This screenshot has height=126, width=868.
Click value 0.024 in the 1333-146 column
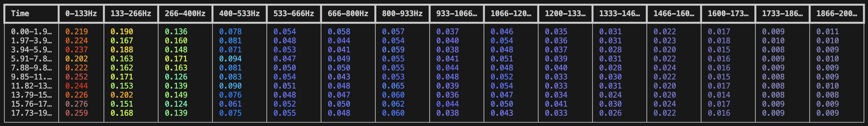[610, 95]
